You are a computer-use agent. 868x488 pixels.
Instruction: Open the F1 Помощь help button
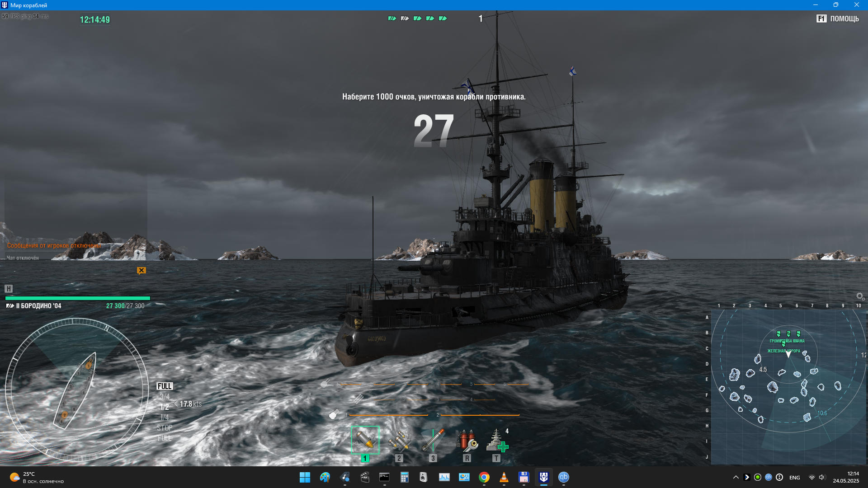coord(837,19)
